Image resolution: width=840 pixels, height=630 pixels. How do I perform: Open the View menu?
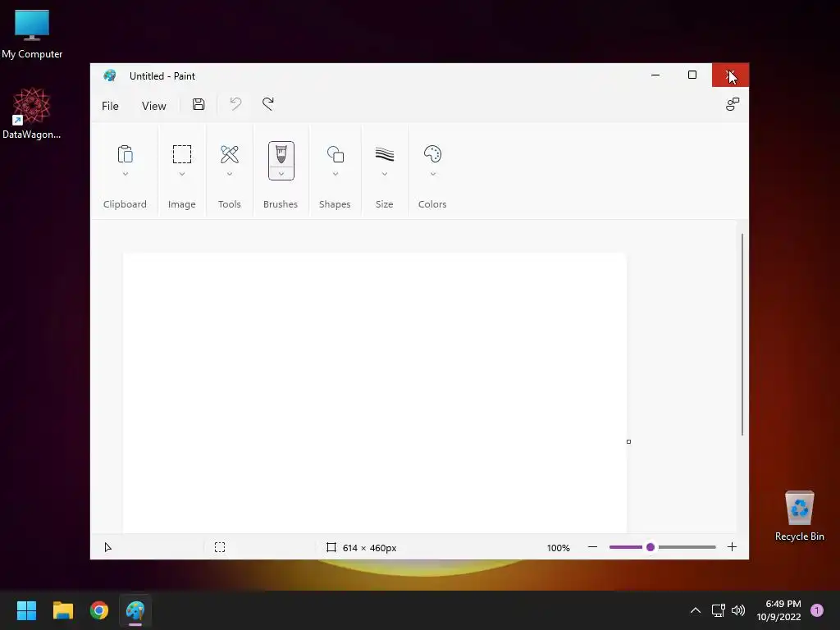pos(153,106)
